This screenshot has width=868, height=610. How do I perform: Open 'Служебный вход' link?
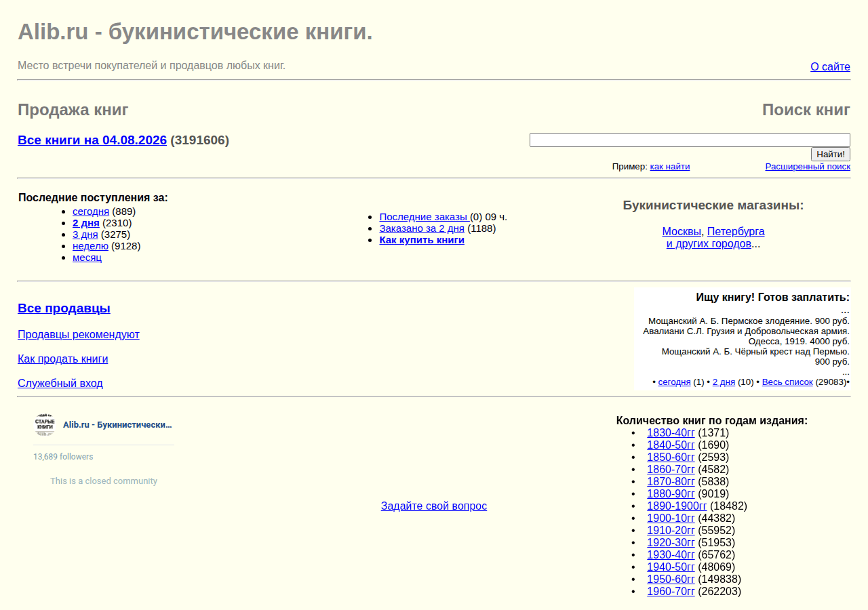coord(60,384)
